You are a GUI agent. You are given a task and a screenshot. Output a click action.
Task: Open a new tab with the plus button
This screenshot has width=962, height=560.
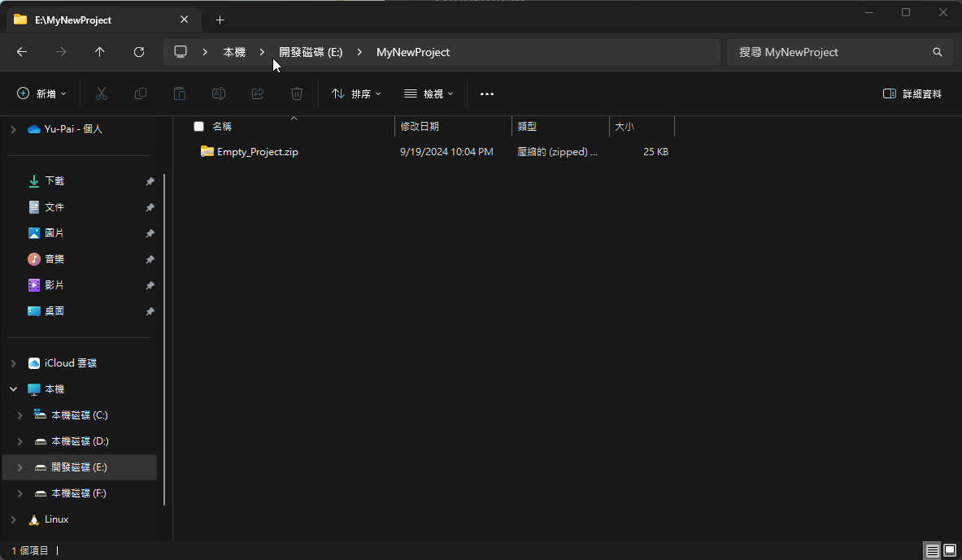coord(220,19)
